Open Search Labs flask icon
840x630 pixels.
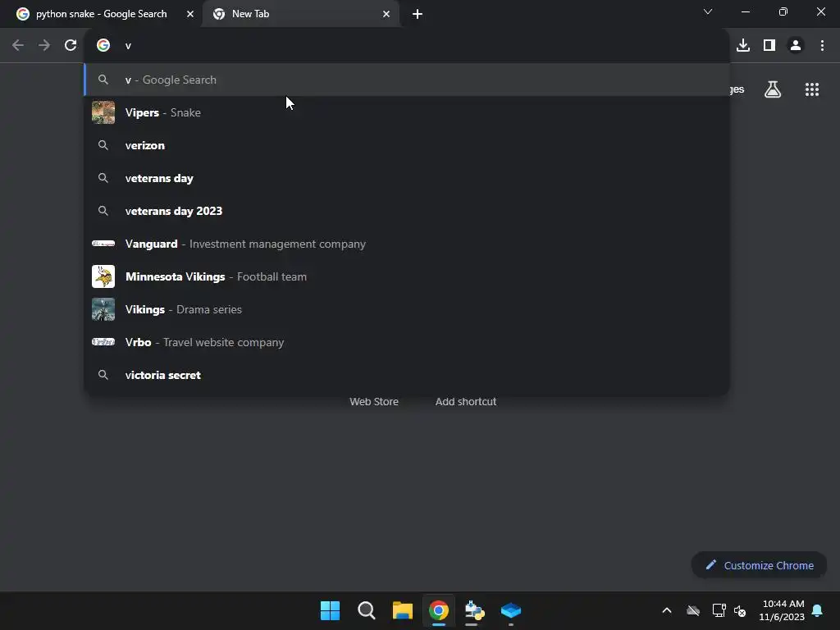coord(773,89)
